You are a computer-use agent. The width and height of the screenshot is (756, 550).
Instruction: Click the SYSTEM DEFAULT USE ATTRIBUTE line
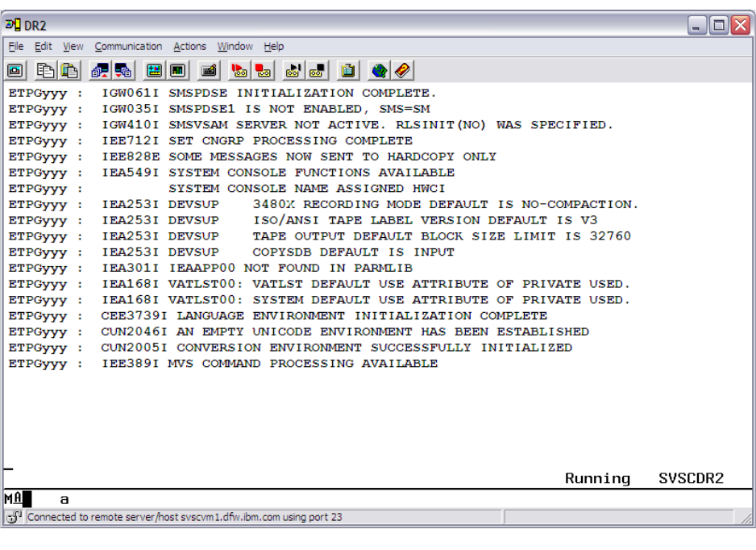pos(319,300)
